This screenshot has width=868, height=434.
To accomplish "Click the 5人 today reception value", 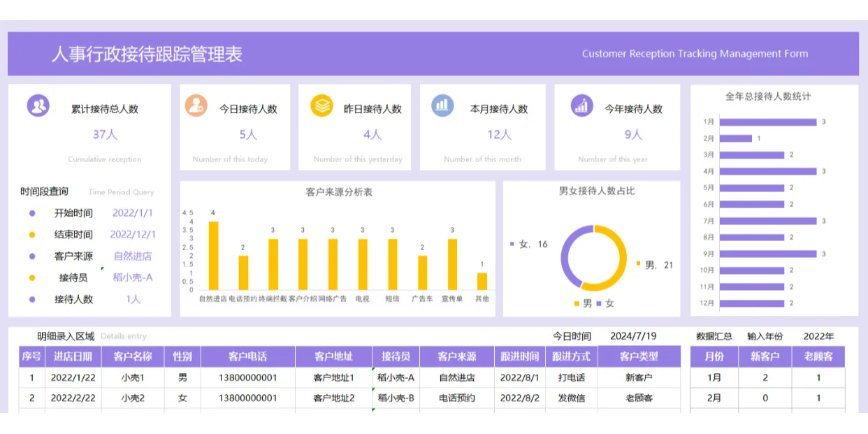I will pyautogui.click(x=248, y=134).
